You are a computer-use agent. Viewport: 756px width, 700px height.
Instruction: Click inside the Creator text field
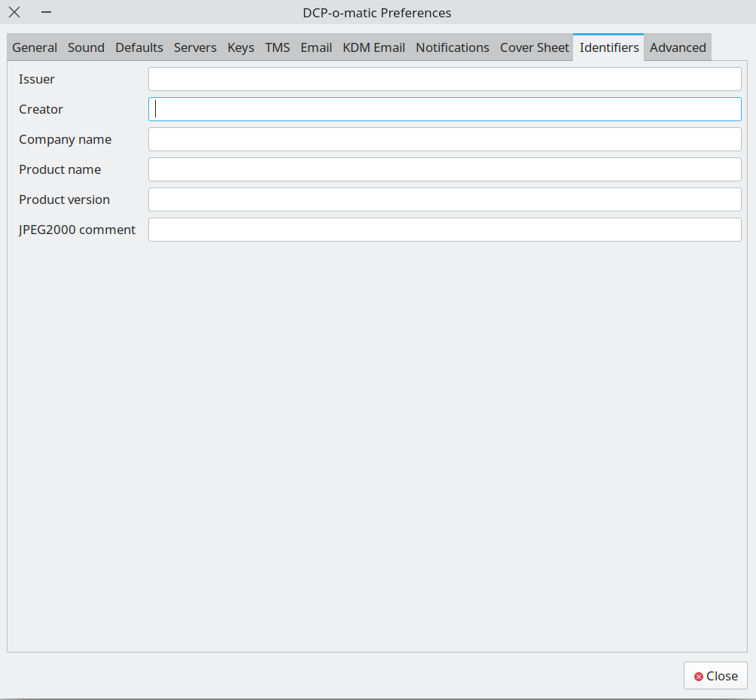click(x=444, y=109)
